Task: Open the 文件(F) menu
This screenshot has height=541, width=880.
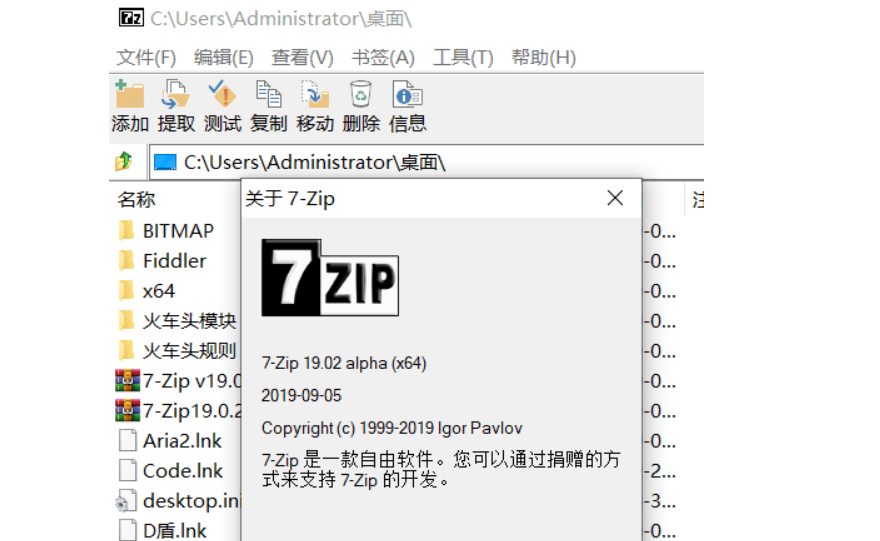Action: pyautogui.click(x=146, y=57)
